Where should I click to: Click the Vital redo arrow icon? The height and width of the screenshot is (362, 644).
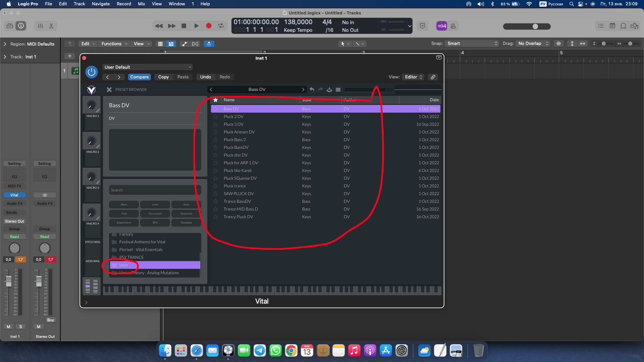(x=321, y=89)
